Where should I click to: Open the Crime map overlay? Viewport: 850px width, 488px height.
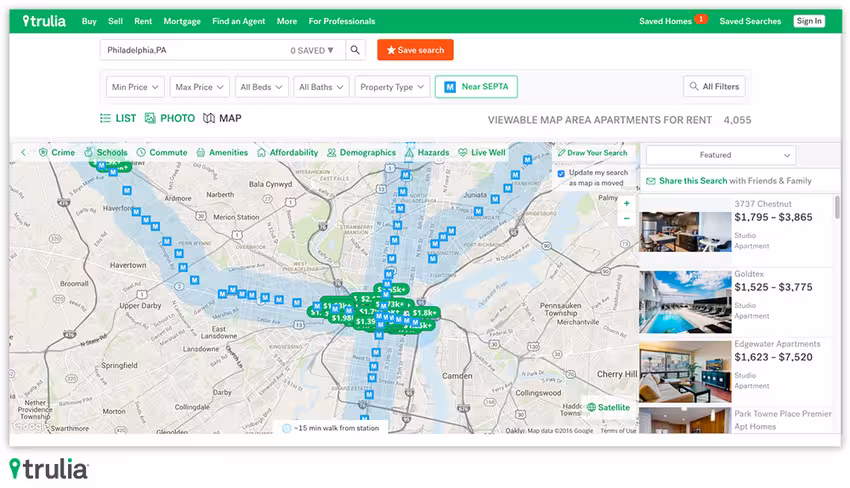pyautogui.click(x=57, y=153)
